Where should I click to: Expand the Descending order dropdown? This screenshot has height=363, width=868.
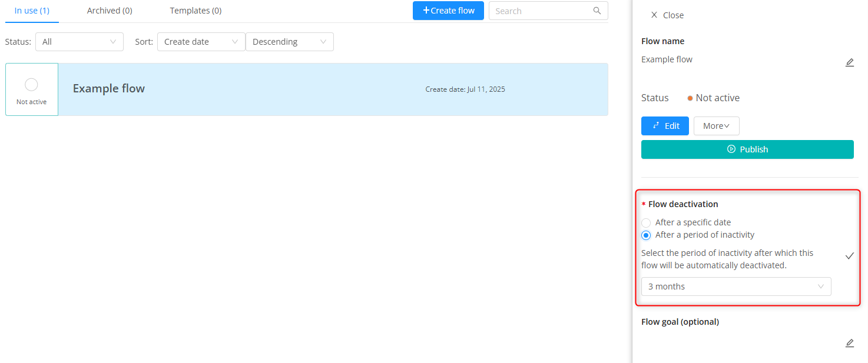pyautogui.click(x=289, y=42)
